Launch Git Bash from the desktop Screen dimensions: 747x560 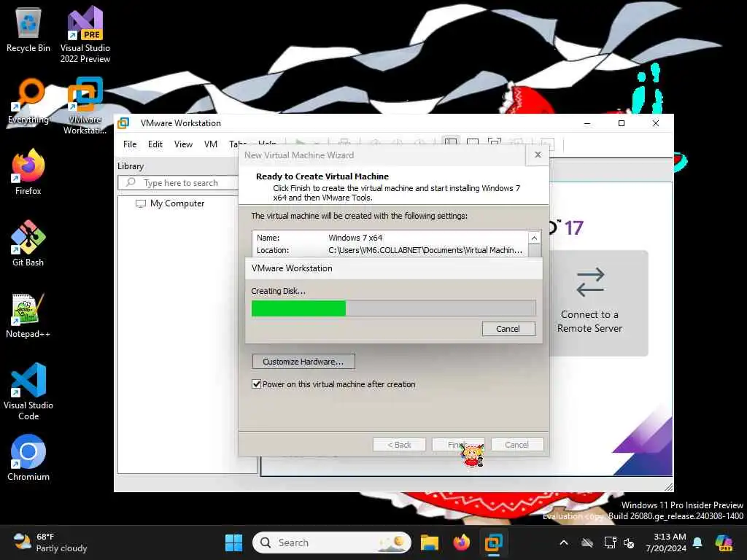(x=28, y=244)
